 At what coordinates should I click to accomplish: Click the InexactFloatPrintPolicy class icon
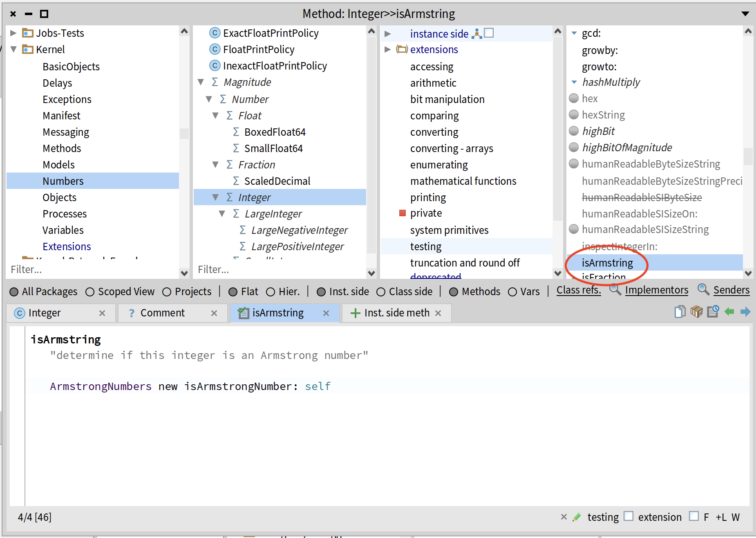click(215, 65)
